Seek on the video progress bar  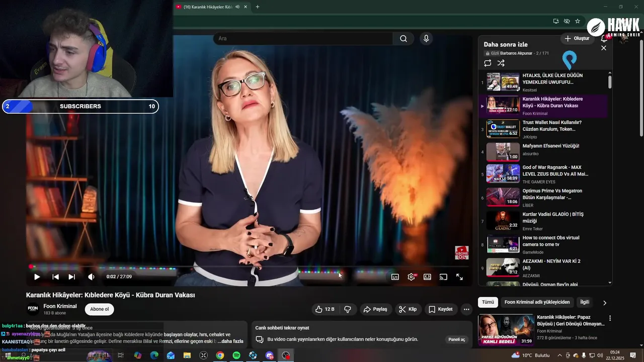point(249,266)
